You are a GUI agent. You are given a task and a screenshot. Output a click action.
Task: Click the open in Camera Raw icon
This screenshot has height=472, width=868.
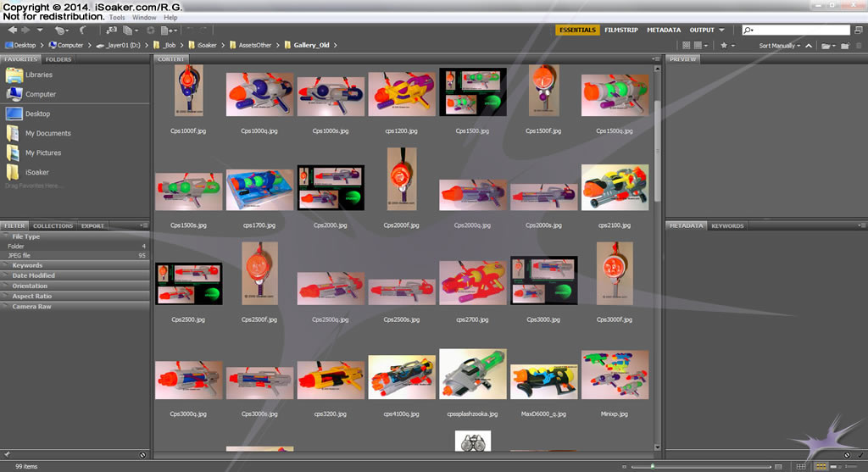pos(151,30)
